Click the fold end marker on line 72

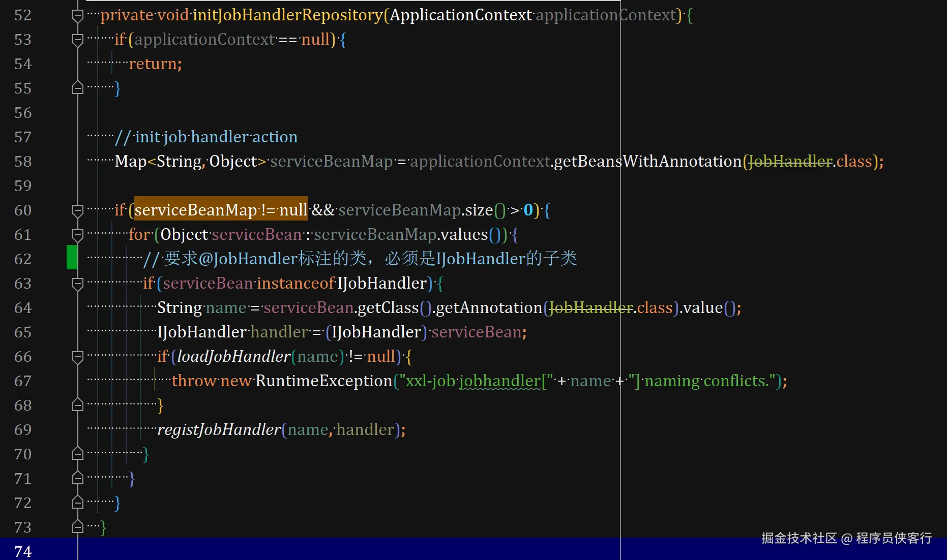click(x=78, y=503)
